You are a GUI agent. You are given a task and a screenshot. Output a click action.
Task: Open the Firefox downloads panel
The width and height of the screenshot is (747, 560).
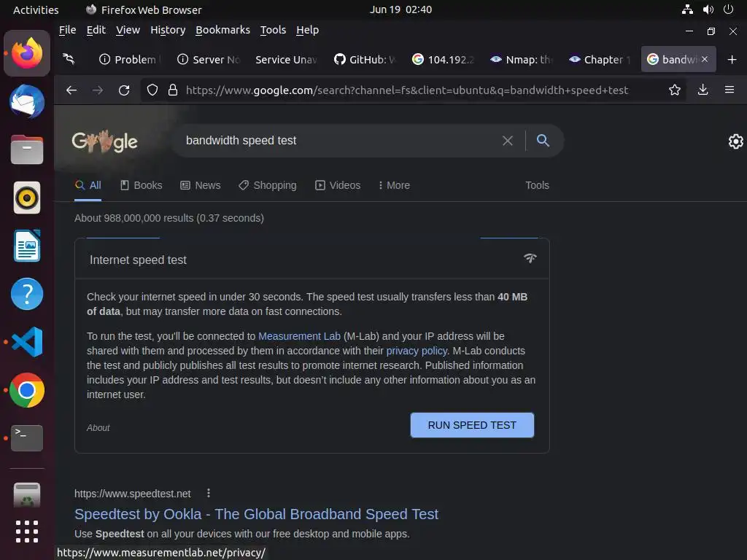tap(703, 90)
